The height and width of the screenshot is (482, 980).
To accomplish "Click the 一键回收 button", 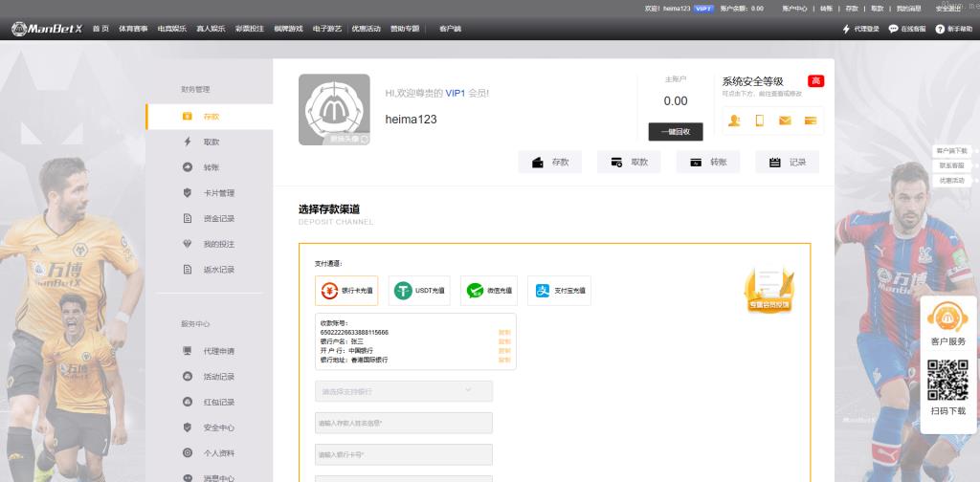I will coord(675,132).
